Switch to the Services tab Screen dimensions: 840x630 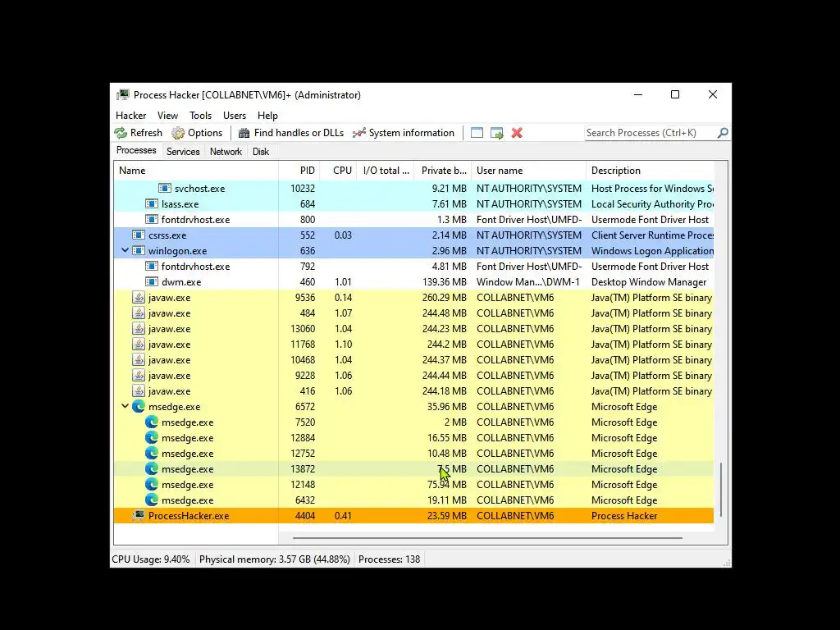tap(183, 152)
